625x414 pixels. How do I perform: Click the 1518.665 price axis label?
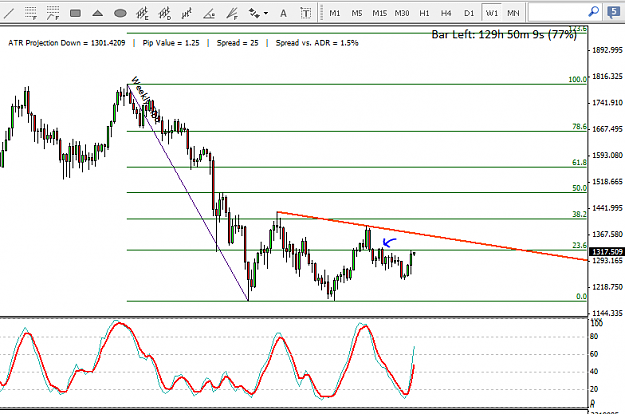pyautogui.click(x=607, y=182)
